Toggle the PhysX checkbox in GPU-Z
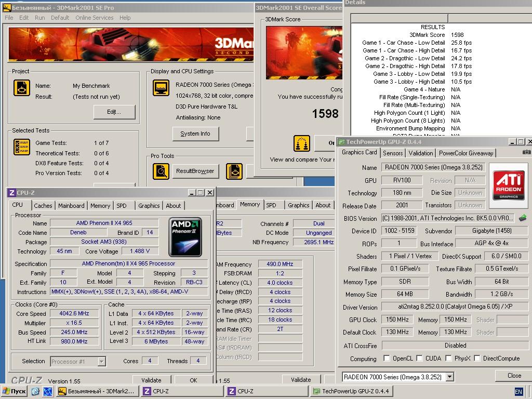 tap(448, 358)
